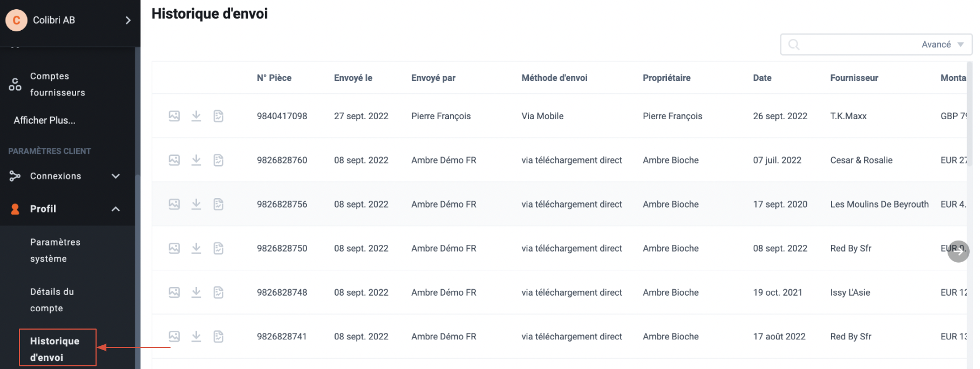Open Colibri AB account switcher chevron

(x=128, y=20)
